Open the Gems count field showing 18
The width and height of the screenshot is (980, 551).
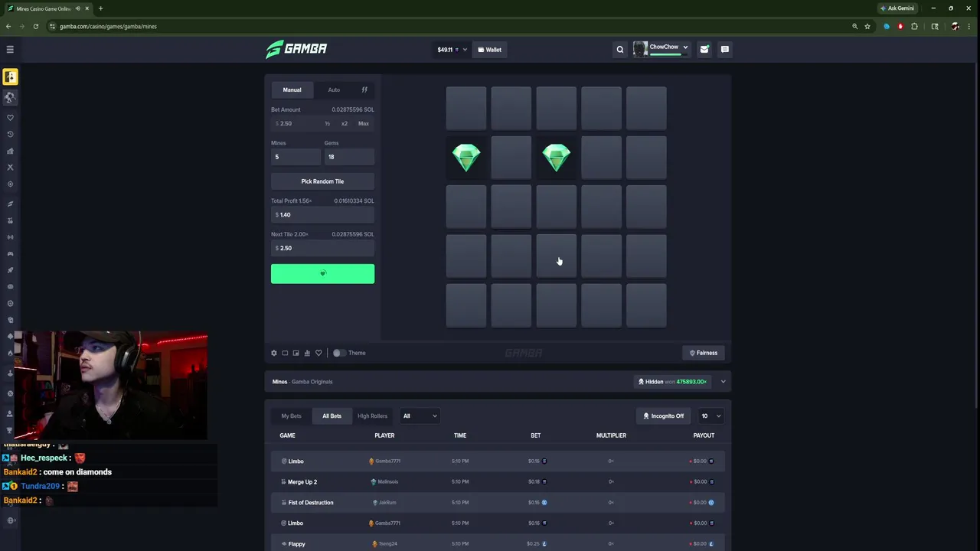(349, 157)
